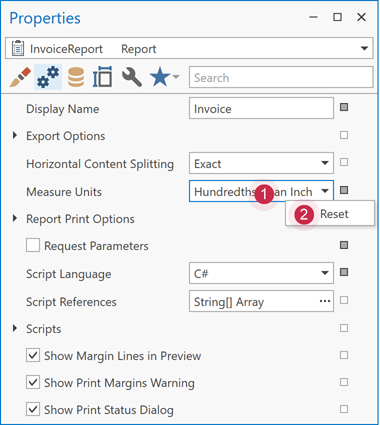Open Script References ellipsis editor button
The width and height of the screenshot is (380, 425).
(x=325, y=301)
